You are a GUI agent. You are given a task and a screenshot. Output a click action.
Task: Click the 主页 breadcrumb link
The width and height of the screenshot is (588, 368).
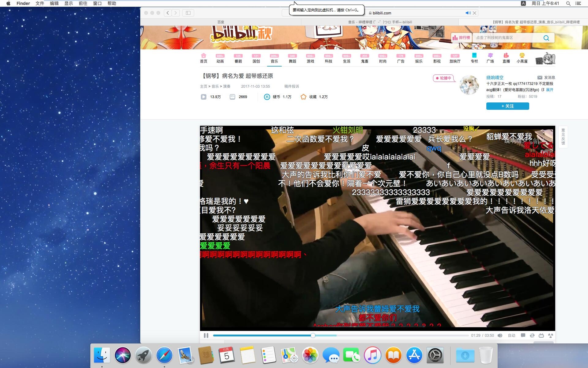coord(204,86)
